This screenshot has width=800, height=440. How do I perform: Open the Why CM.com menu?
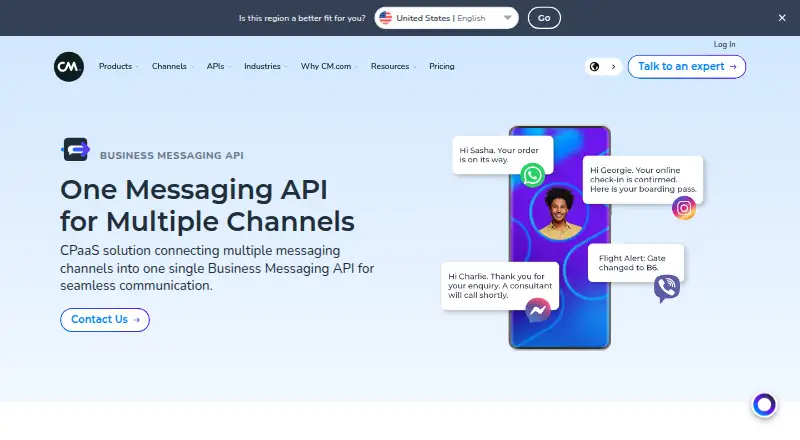(x=329, y=66)
